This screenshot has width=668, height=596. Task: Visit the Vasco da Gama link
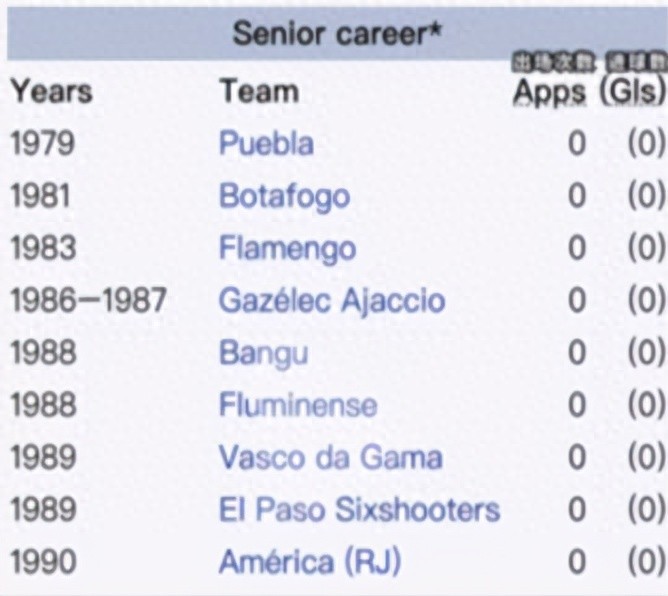coord(330,457)
